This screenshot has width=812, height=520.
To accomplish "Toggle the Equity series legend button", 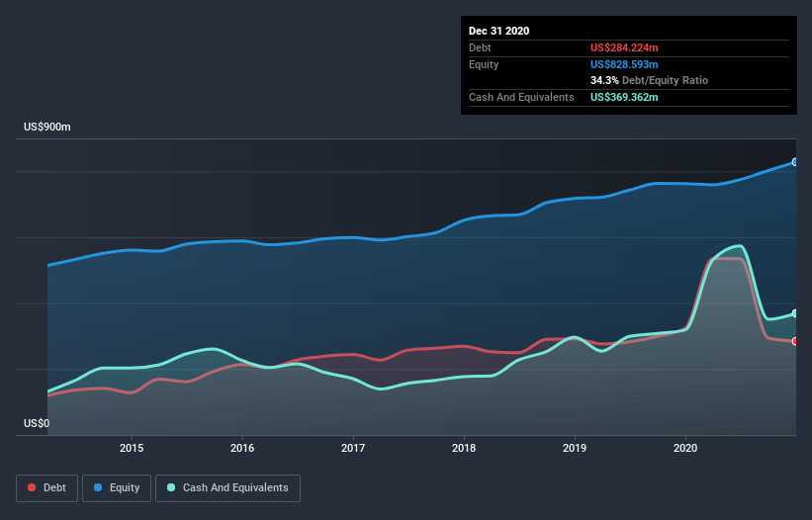I will click(117, 488).
